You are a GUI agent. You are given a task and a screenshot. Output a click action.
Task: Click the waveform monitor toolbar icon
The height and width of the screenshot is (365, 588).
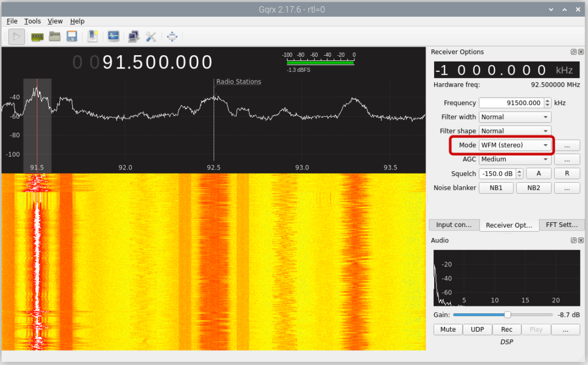113,37
